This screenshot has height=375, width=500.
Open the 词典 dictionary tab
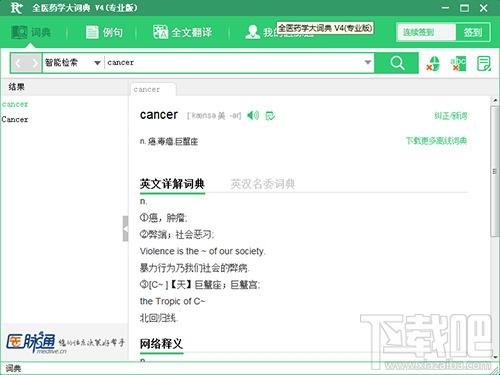[31, 32]
